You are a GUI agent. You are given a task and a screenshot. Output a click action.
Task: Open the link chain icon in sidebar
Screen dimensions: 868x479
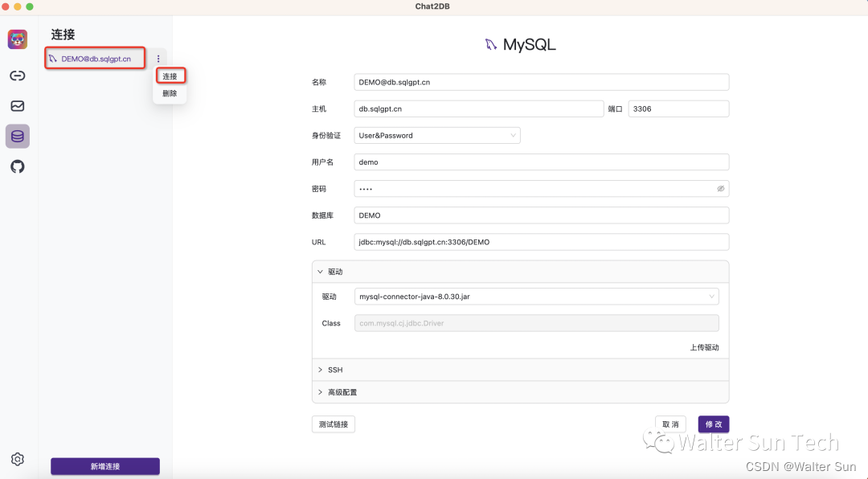(18, 76)
